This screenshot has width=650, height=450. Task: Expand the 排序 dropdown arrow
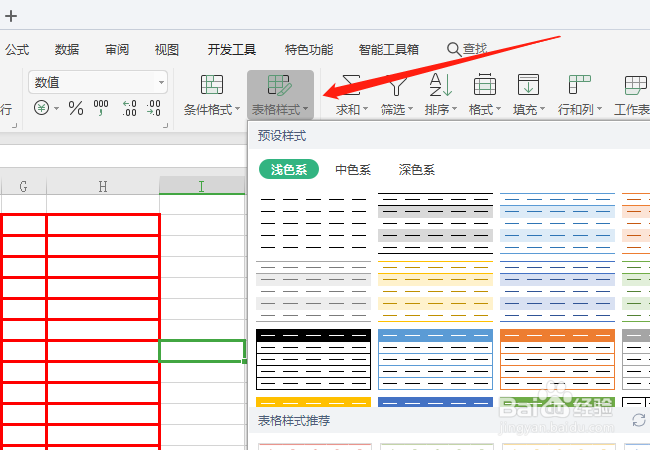(x=455, y=109)
